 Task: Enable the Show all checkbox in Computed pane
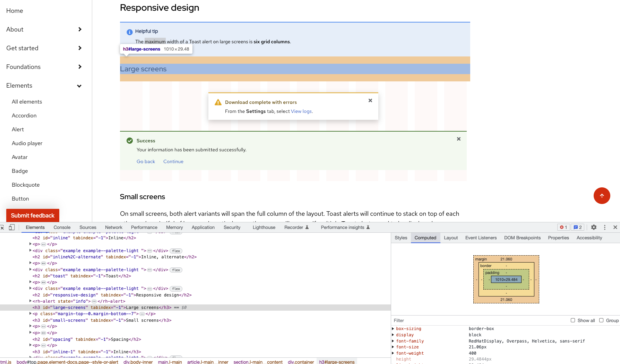pyautogui.click(x=572, y=320)
